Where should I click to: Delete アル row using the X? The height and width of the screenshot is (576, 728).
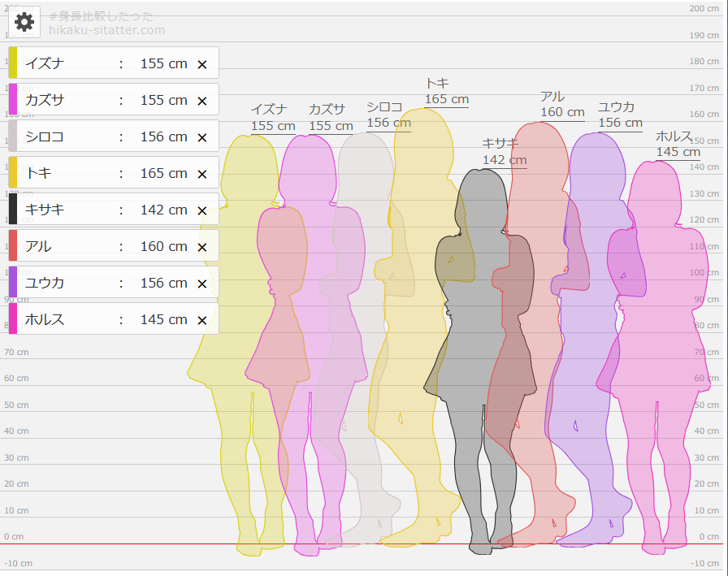202,247
